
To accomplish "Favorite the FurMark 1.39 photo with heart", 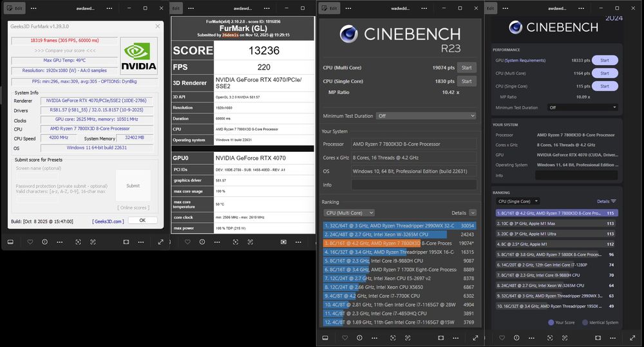I will [x=30, y=242].
